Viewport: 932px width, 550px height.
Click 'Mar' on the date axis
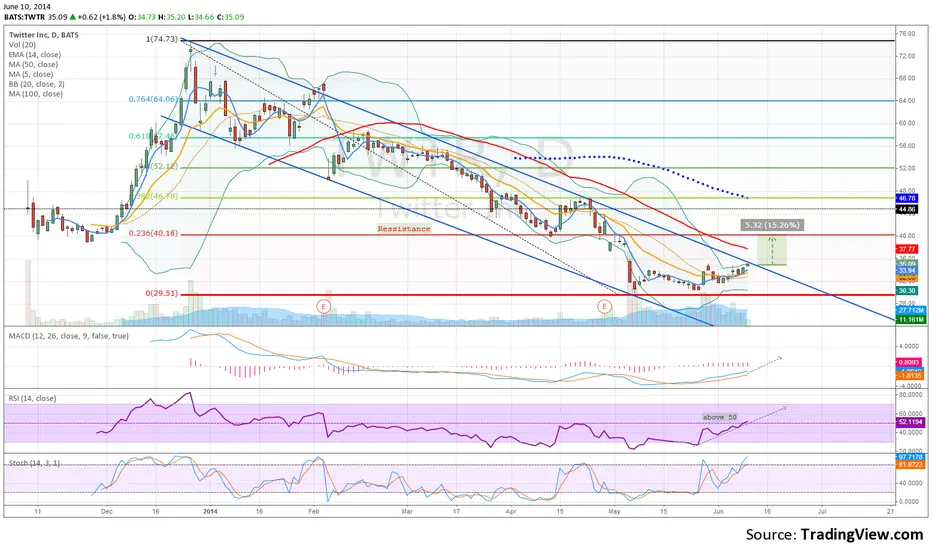pyautogui.click(x=407, y=511)
